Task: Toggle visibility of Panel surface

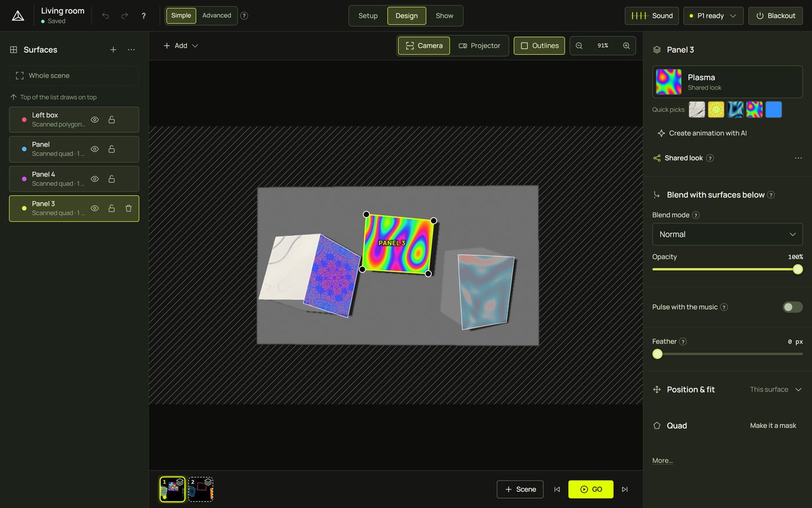Action: [95, 149]
